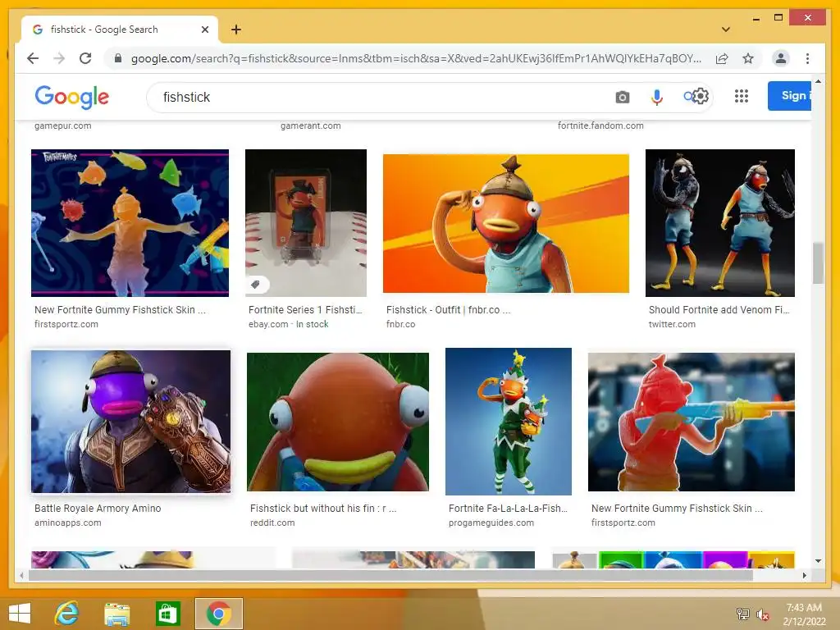
Task: Search by image camera icon
Action: tap(622, 97)
